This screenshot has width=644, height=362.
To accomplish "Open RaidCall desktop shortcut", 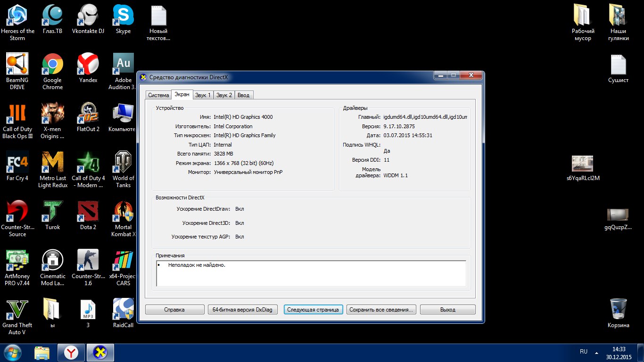I will (x=123, y=313).
